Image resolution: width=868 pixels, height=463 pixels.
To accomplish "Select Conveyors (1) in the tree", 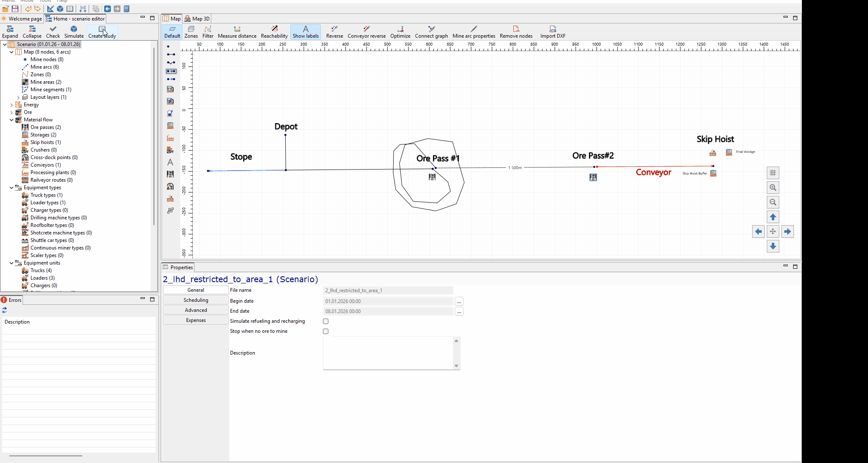I will tap(46, 165).
